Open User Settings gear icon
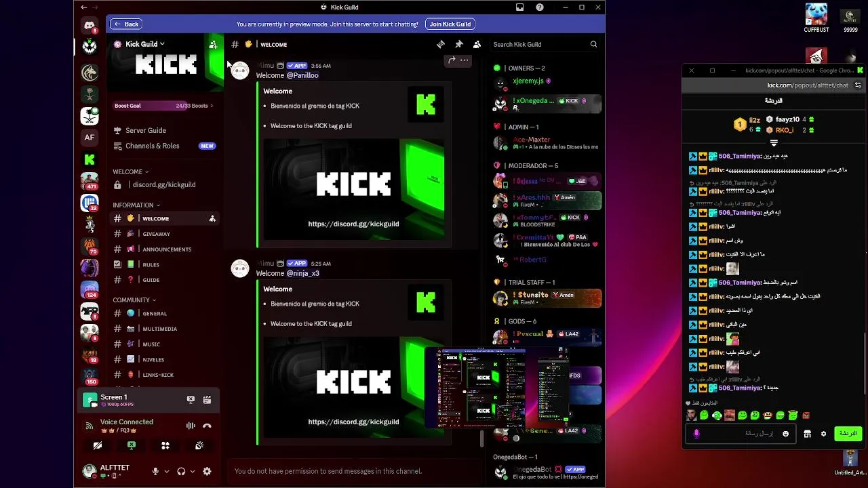868x488 pixels. pyautogui.click(x=207, y=471)
